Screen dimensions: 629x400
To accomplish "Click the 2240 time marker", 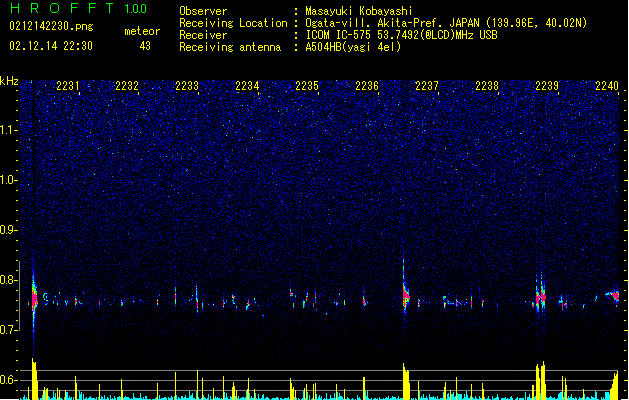I will [x=607, y=86].
